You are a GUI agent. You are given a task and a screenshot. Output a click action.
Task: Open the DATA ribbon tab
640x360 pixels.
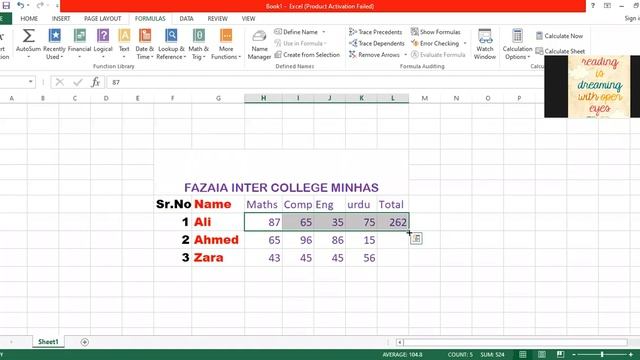187,18
